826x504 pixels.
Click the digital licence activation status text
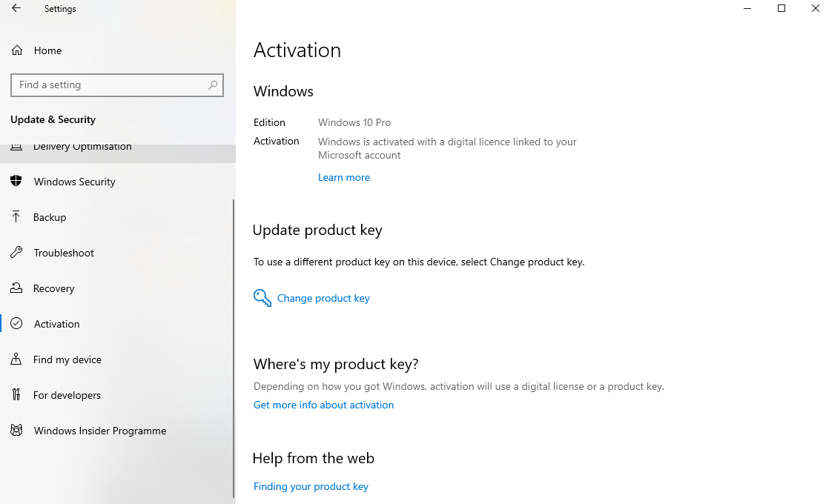[447, 148]
